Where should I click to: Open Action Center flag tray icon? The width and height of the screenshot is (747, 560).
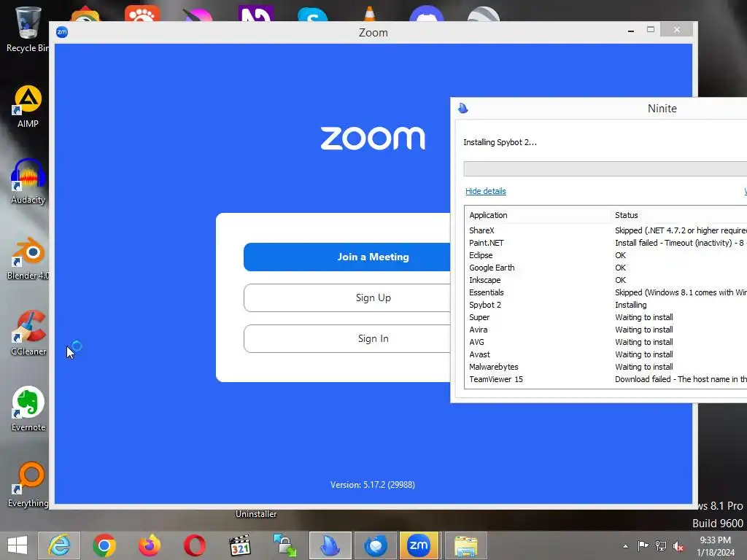pyautogui.click(x=643, y=545)
